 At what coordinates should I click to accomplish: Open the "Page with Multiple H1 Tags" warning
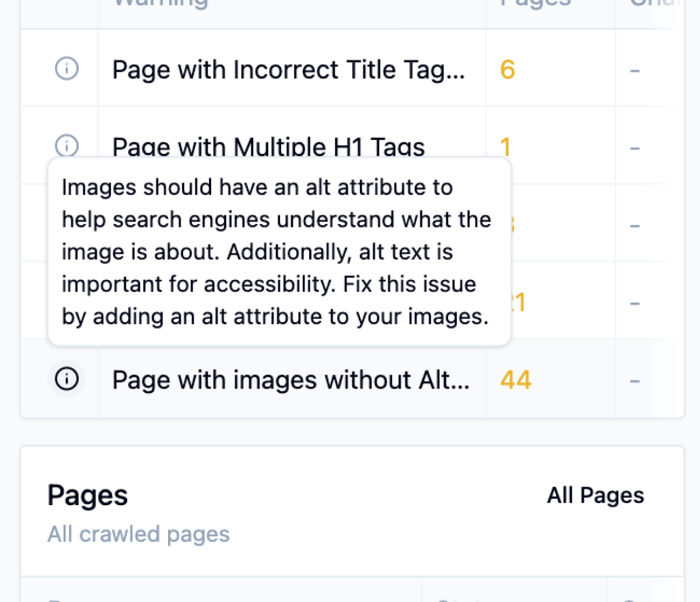pos(268,147)
